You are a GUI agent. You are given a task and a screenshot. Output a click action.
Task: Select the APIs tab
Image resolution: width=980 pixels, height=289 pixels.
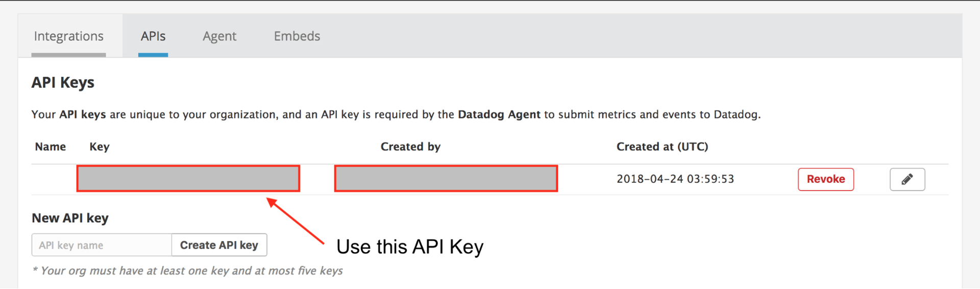coord(153,36)
